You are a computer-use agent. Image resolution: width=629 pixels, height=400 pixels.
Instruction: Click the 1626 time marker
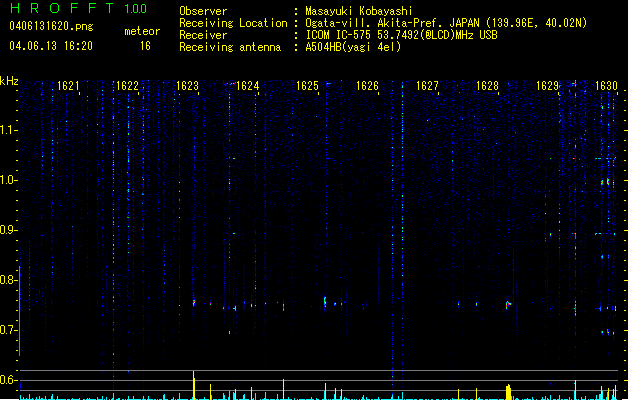(x=367, y=86)
